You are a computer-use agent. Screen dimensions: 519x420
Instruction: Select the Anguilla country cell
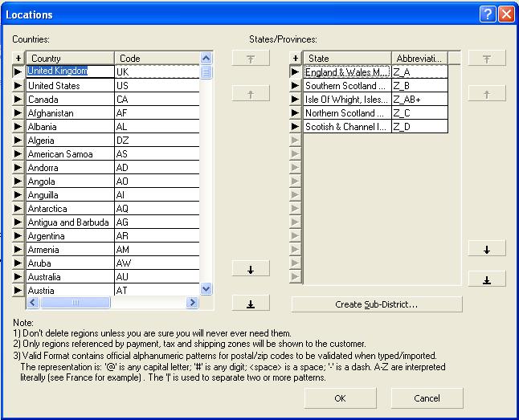(70, 194)
